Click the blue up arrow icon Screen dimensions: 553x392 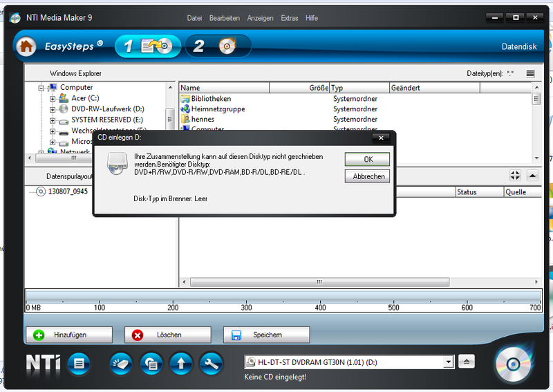point(180,363)
